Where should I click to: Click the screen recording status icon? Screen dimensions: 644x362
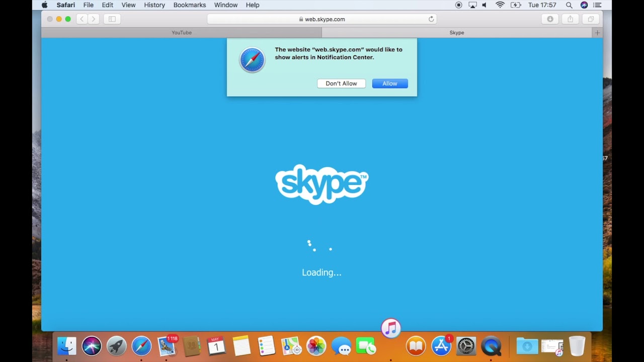[458, 5]
